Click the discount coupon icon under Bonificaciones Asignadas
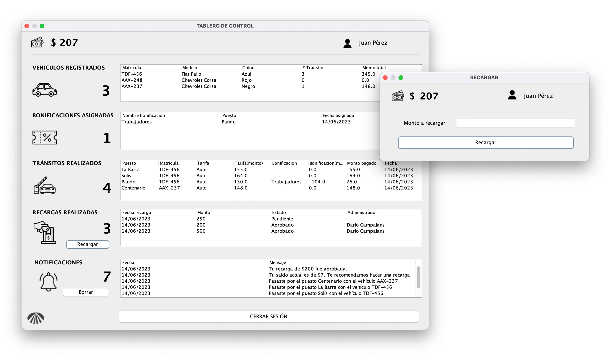 coord(45,137)
